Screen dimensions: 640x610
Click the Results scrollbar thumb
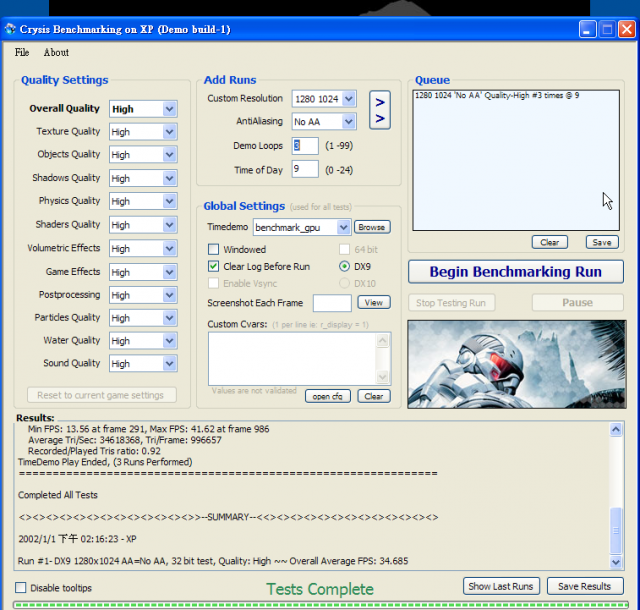(616, 530)
